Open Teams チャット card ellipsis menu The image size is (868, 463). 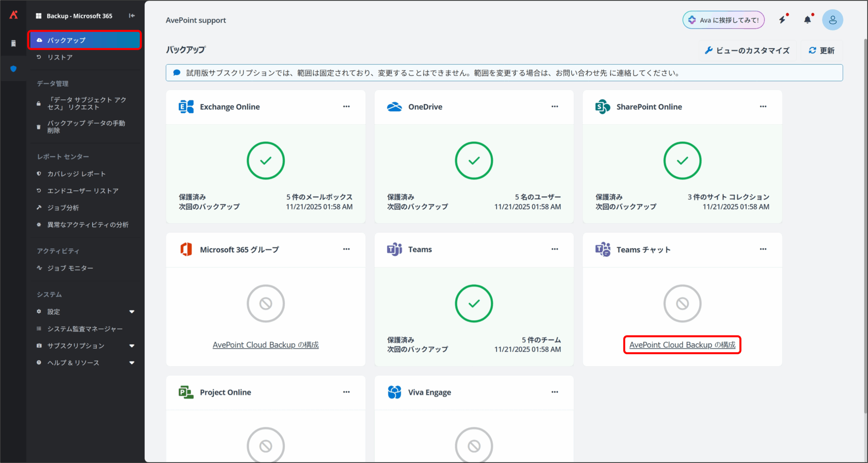[763, 249]
